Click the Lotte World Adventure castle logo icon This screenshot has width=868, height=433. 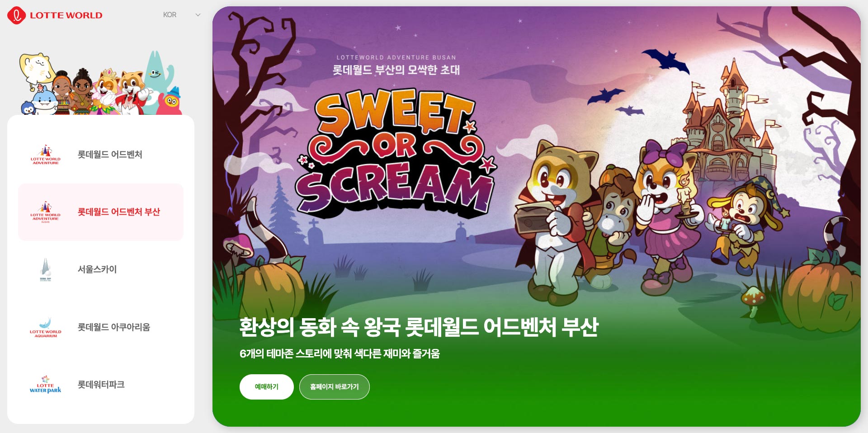(x=46, y=155)
